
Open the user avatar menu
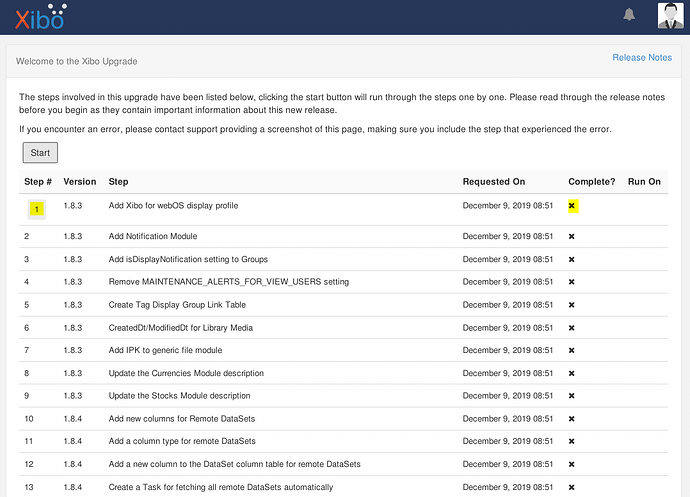click(x=671, y=15)
